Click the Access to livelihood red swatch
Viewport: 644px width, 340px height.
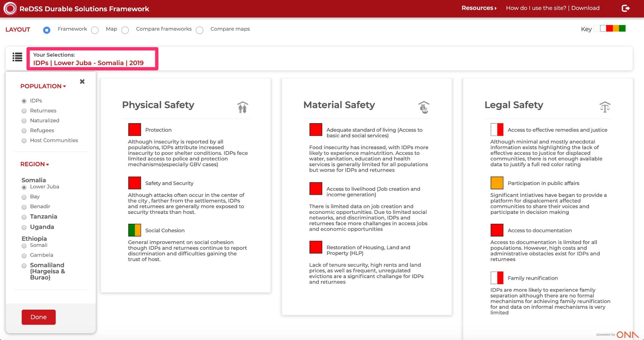[316, 189]
